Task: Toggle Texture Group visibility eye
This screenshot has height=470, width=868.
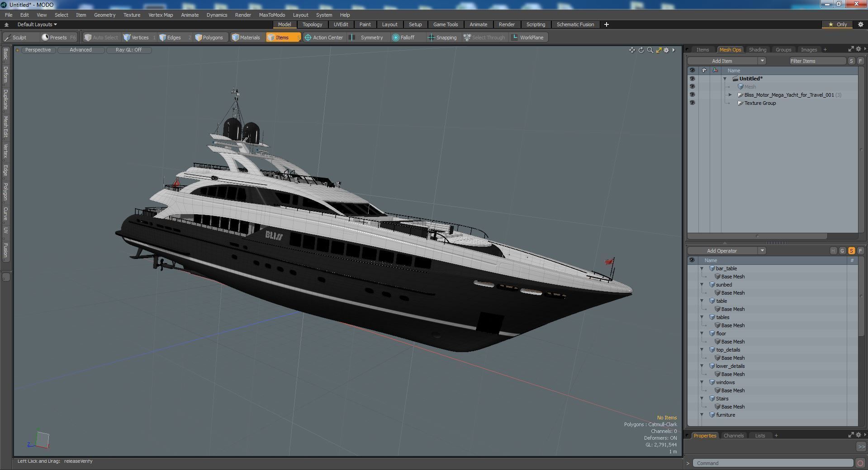Action: tap(692, 103)
